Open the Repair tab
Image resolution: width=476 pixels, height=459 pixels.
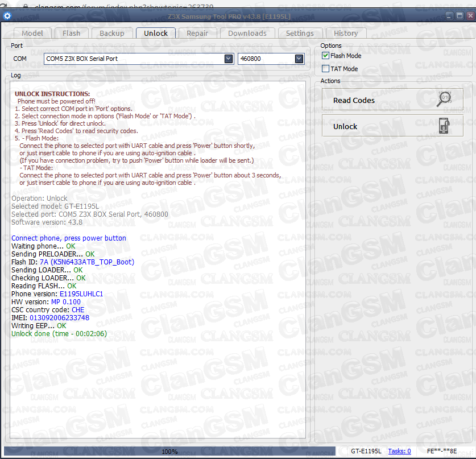[197, 33]
